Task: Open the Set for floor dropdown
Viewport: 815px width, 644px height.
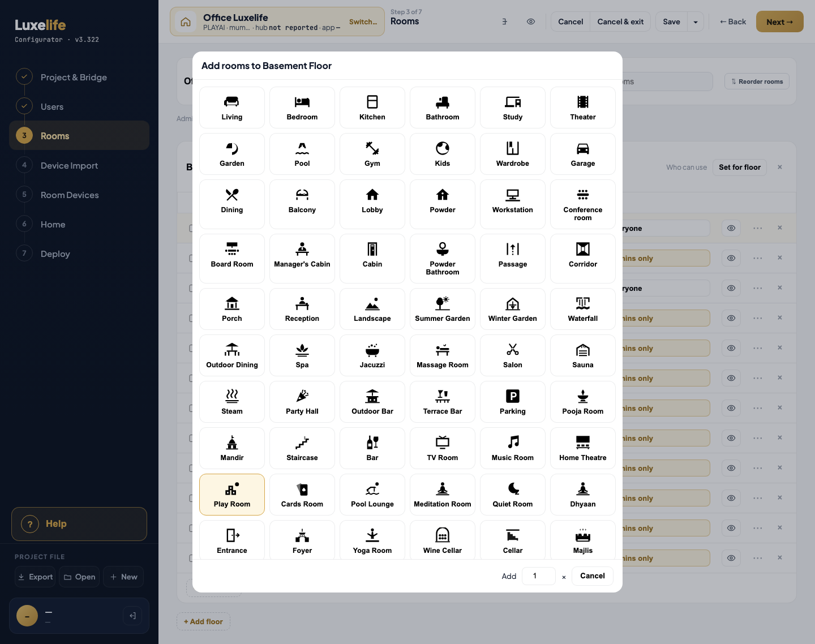Action: (x=740, y=168)
